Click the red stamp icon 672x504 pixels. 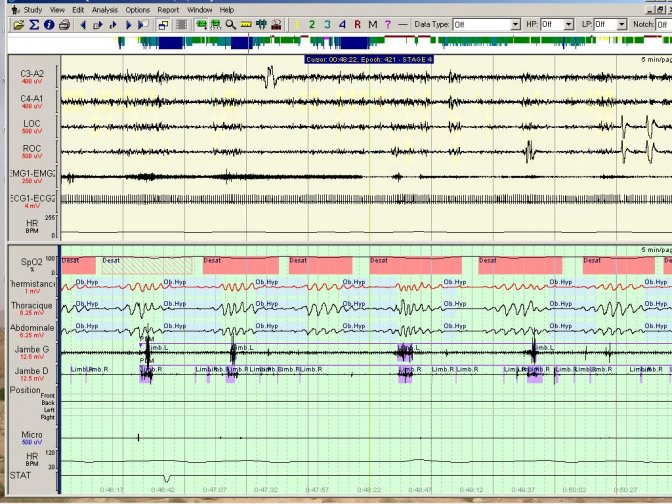click(x=277, y=25)
